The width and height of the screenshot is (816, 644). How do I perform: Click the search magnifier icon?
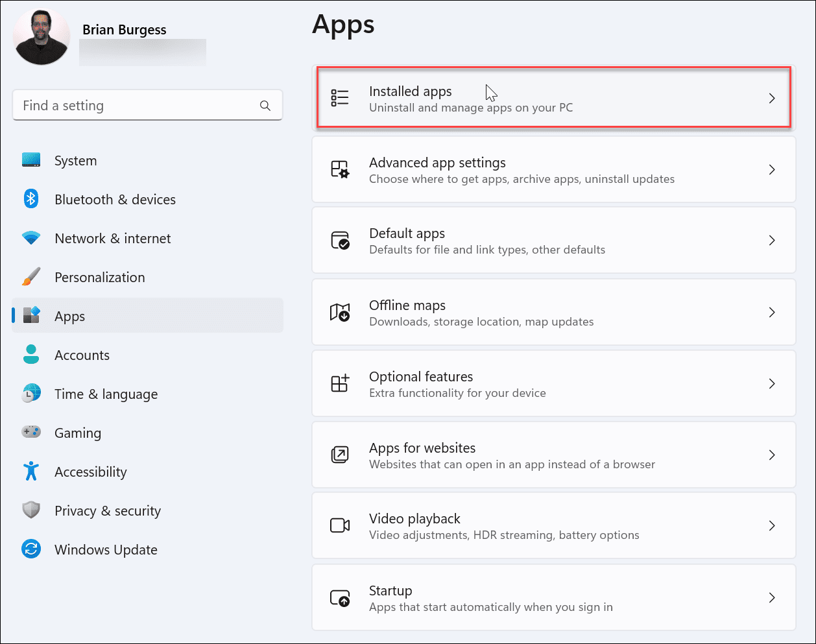pyautogui.click(x=265, y=105)
